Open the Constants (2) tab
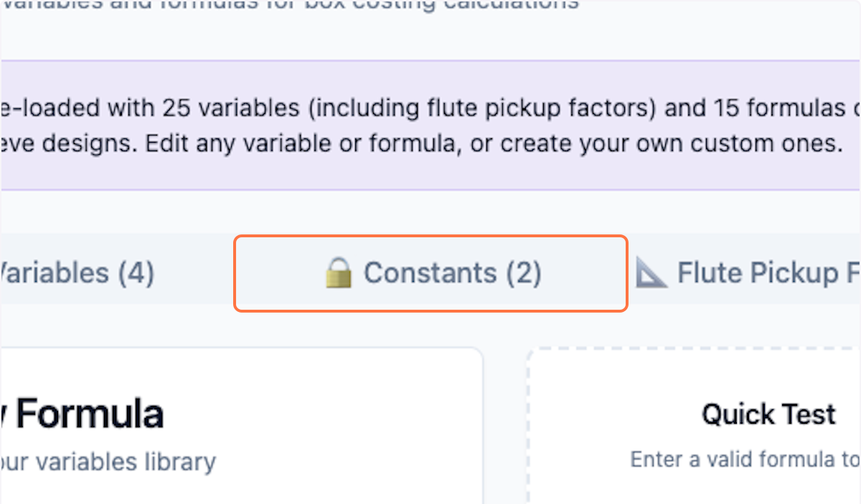Viewport: 861px width, 504px height. [430, 272]
